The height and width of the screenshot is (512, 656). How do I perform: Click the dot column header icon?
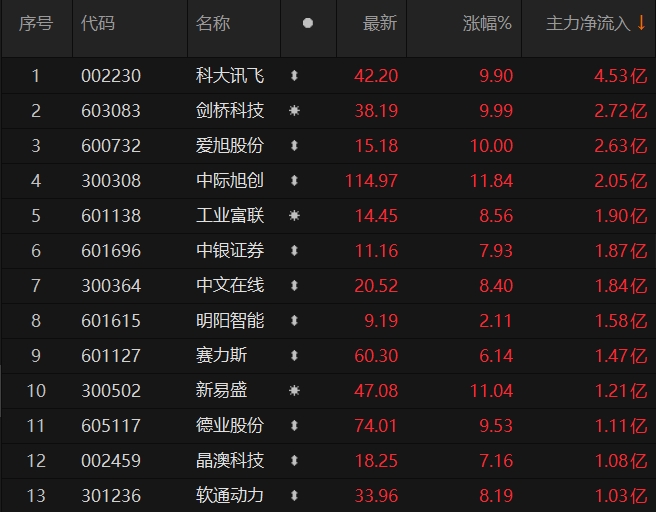[x=307, y=23]
